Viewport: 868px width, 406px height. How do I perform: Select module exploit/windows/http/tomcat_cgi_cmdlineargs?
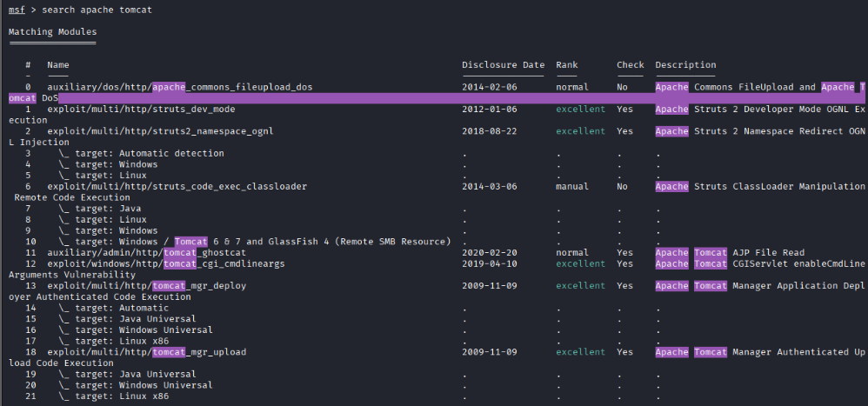[166, 263]
